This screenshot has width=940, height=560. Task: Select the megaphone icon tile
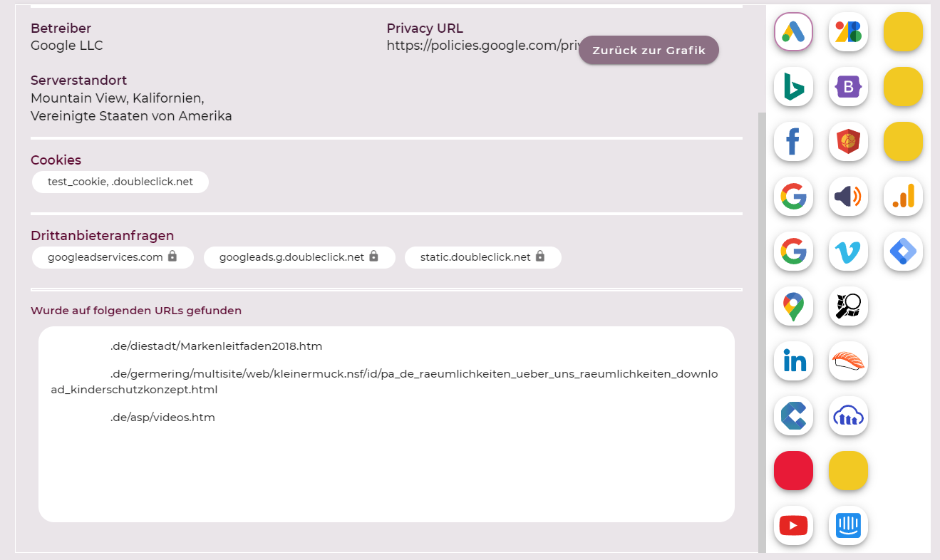pyautogui.click(x=848, y=197)
